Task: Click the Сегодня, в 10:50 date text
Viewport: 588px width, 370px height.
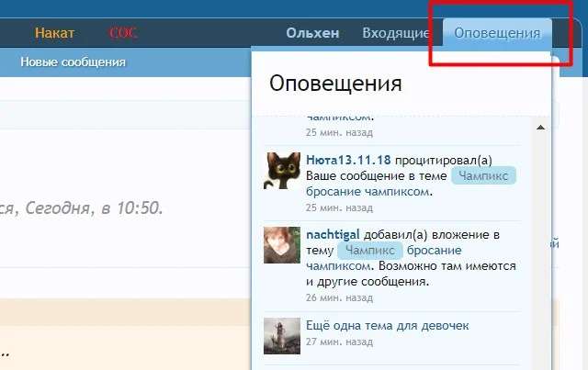Action: click(94, 208)
